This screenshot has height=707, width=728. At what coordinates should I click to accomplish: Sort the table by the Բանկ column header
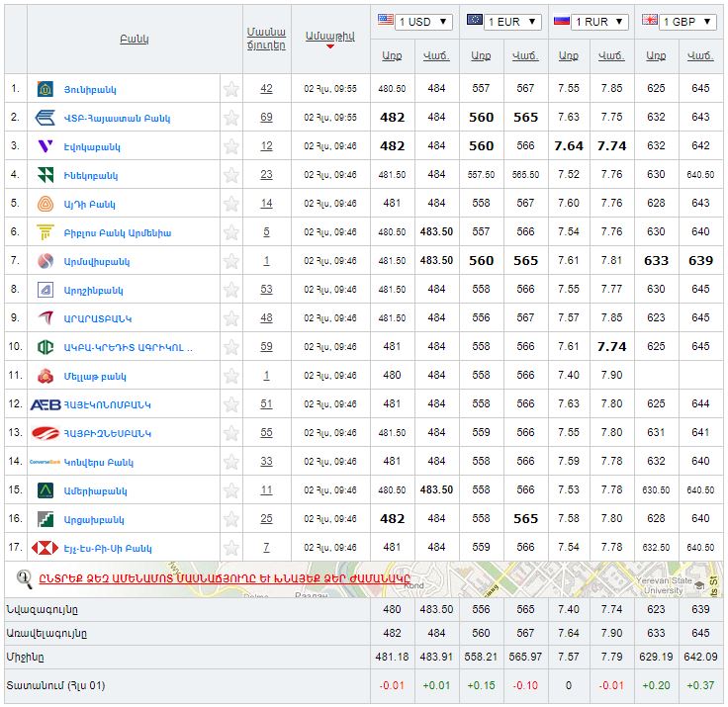[134, 39]
